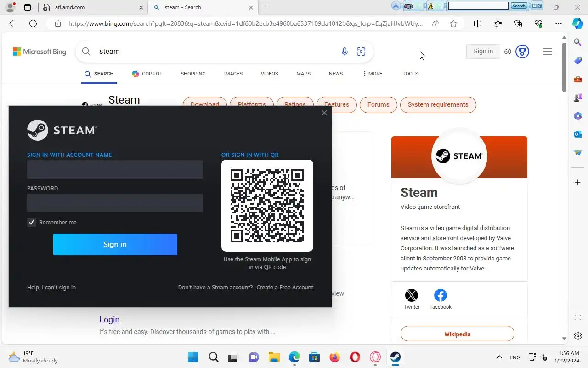Click the Steam account name field
This screenshot has width=588, height=368.
tap(115, 169)
